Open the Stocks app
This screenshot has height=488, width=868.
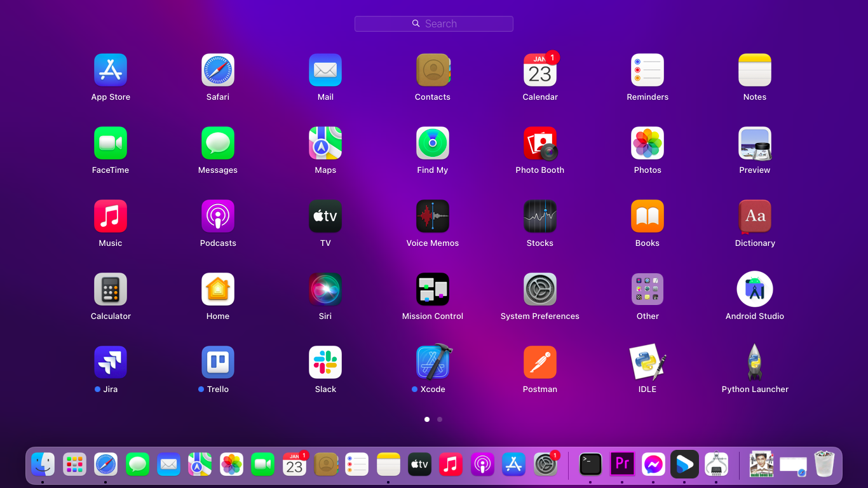coord(540,216)
